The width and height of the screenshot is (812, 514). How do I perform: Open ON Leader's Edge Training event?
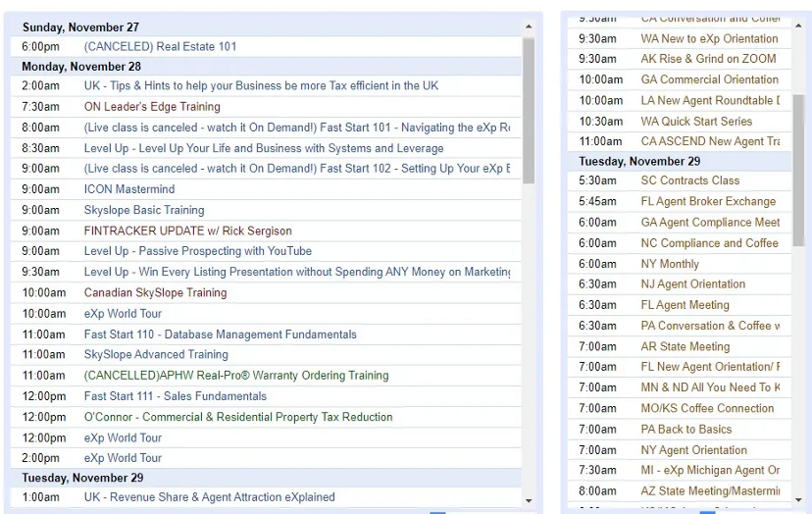[152, 107]
